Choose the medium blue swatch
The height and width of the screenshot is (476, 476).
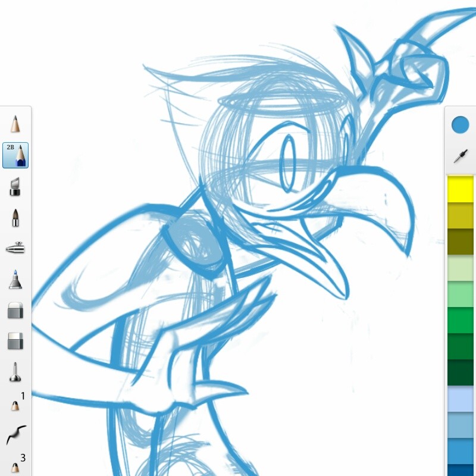tap(460, 451)
